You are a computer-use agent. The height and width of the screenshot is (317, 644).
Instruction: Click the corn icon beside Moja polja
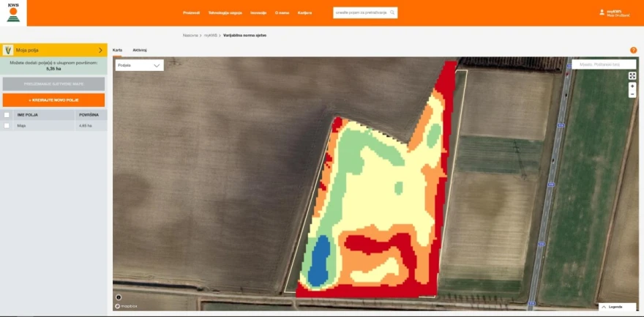click(7, 50)
